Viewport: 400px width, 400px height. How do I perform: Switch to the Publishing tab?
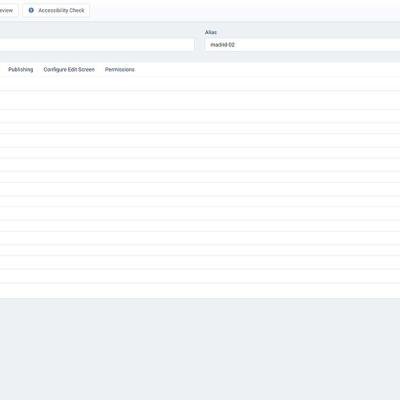[x=21, y=69]
